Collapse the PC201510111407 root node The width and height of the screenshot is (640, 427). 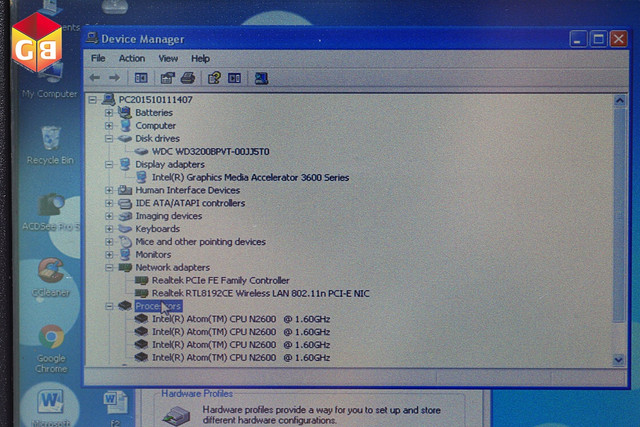click(x=93, y=100)
